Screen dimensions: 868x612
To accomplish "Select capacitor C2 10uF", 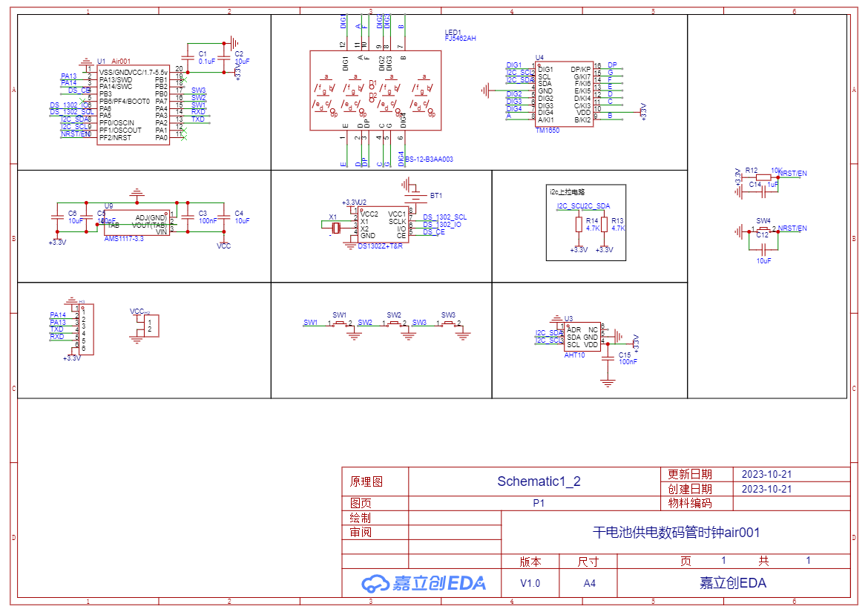I will tap(223, 58).
